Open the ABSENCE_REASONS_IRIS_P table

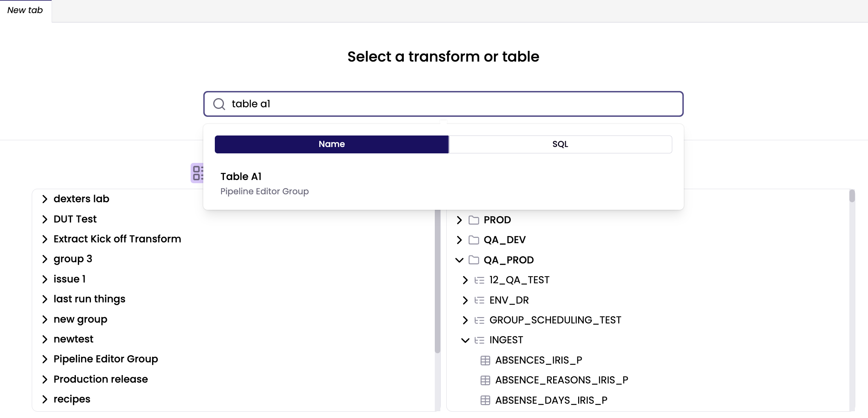[x=561, y=380]
